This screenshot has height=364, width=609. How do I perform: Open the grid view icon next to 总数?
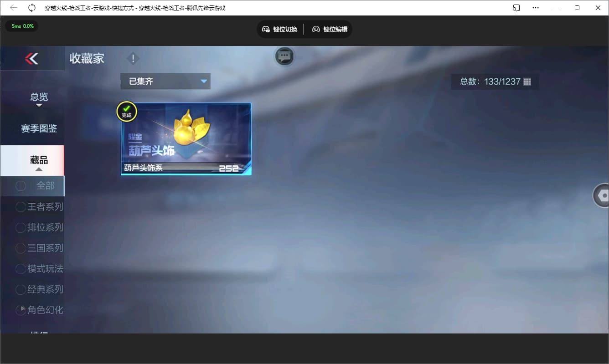pyautogui.click(x=527, y=81)
